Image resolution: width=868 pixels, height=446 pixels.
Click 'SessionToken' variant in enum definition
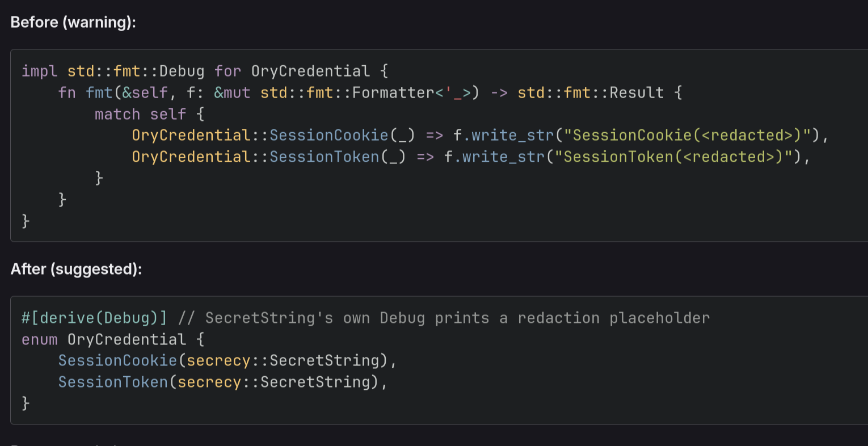coord(113,382)
